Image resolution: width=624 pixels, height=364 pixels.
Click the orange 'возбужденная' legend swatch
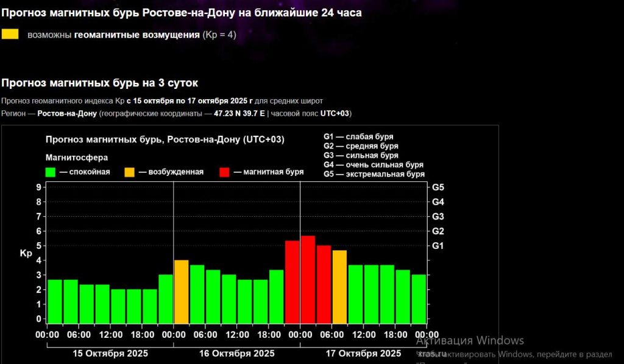click(x=130, y=172)
